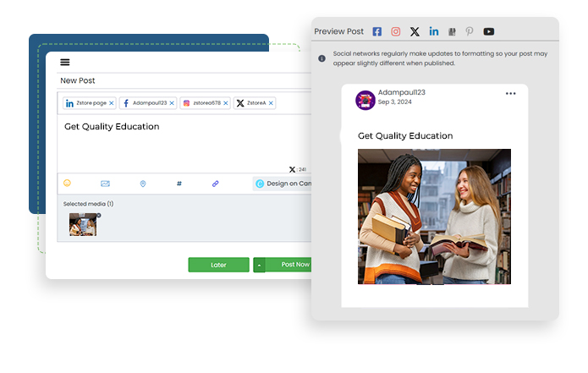The height and width of the screenshot is (373, 588).
Task: Switch preview to LinkedIn
Action: pos(433,31)
